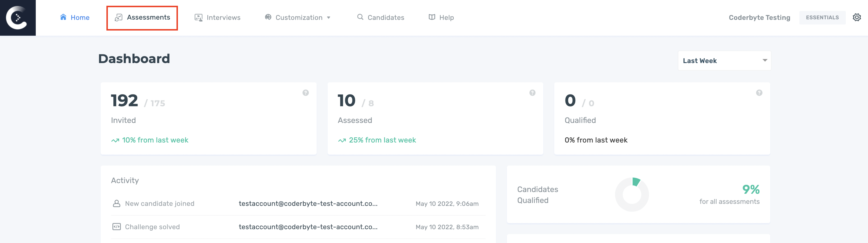
Task: Click the Home house icon
Action: pos(63,17)
